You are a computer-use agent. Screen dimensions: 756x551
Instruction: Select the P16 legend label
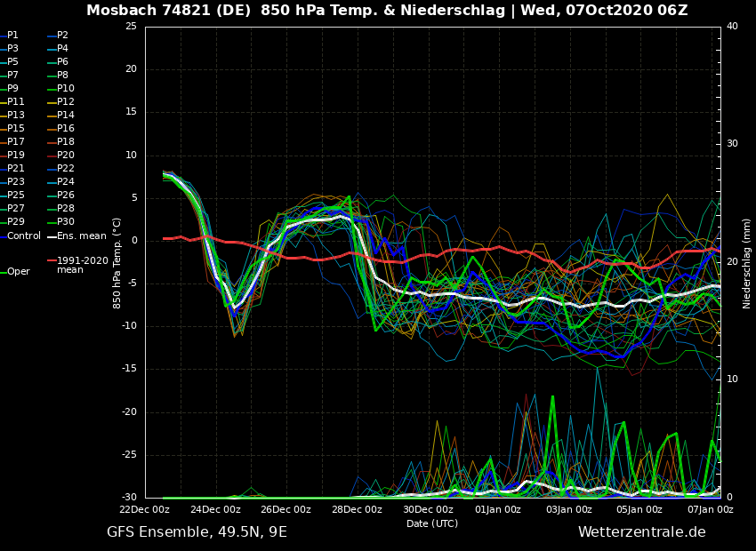(x=65, y=129)
